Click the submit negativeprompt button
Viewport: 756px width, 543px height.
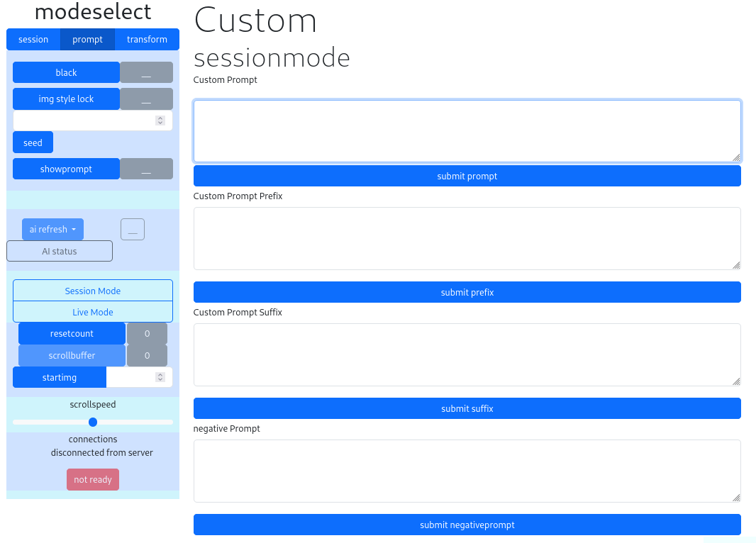[467, 525]
